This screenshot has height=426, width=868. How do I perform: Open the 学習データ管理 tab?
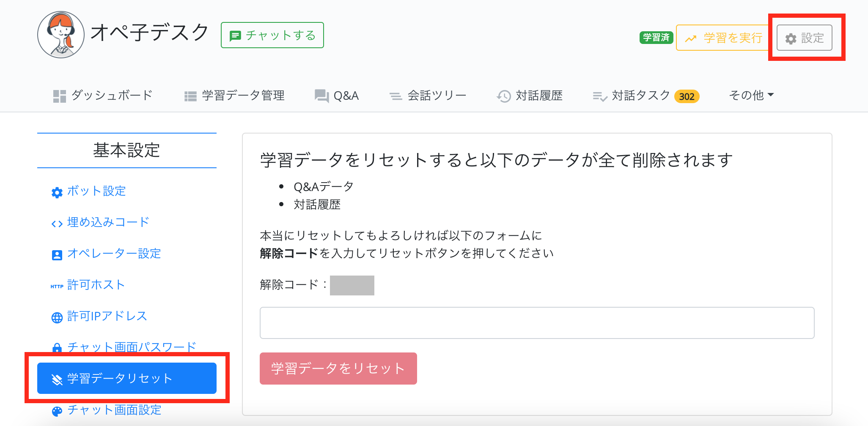coord(235,96)
